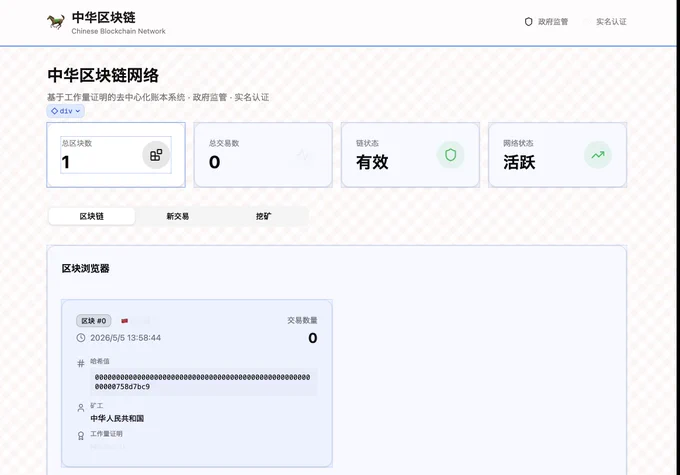Click the Chinese Blockchain Network subtitle
The image size is (680, 475).
(x=118, y=31)
